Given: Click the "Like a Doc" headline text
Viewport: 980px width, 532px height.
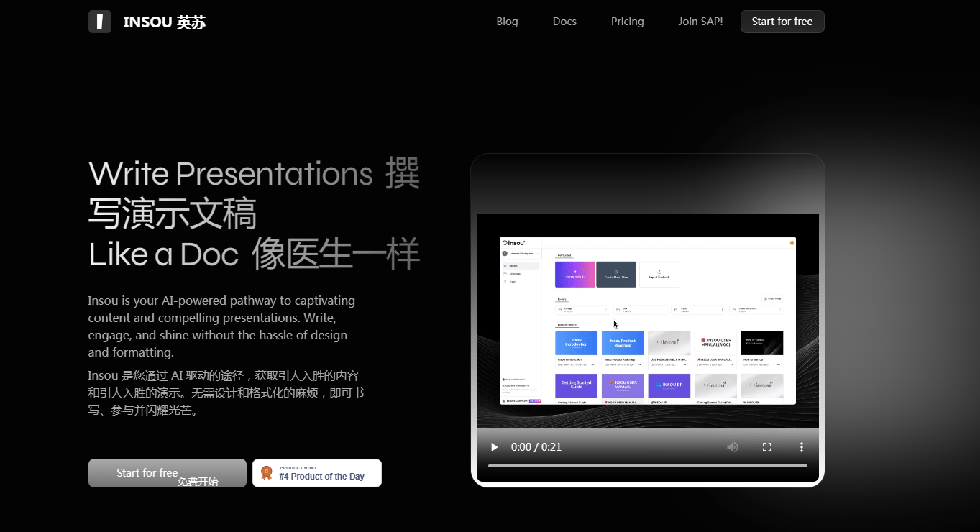Looking at the screenshot, I should pyautogui.click(x=163, y=254).
